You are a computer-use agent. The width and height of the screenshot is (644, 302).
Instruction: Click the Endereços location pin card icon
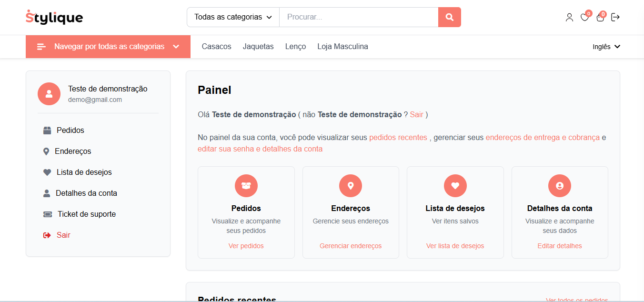[x=351, y=186]
